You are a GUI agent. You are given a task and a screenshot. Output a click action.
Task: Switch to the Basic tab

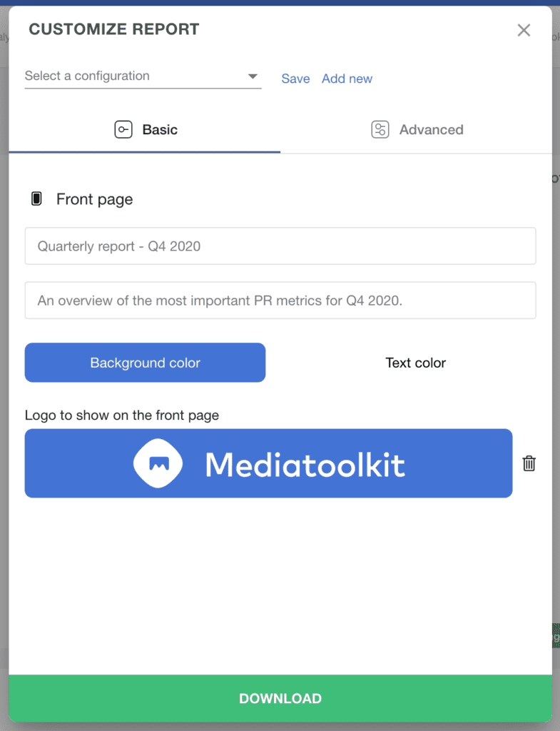point(145,130)
